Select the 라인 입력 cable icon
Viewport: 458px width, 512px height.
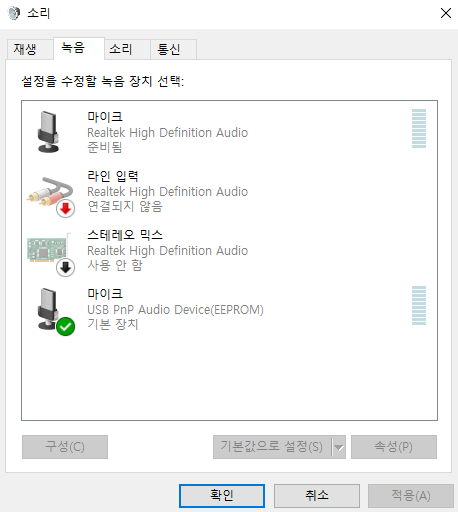pyautogui.click(x=50, y=196)
